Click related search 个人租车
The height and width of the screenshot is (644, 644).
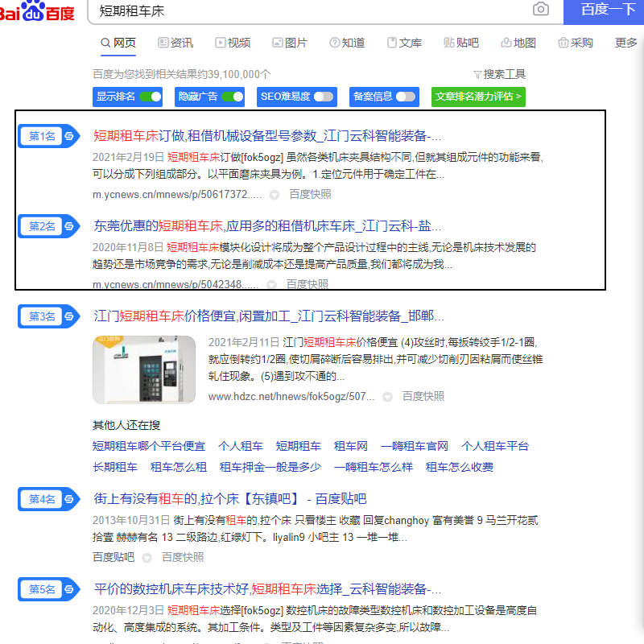pos(241,446)
